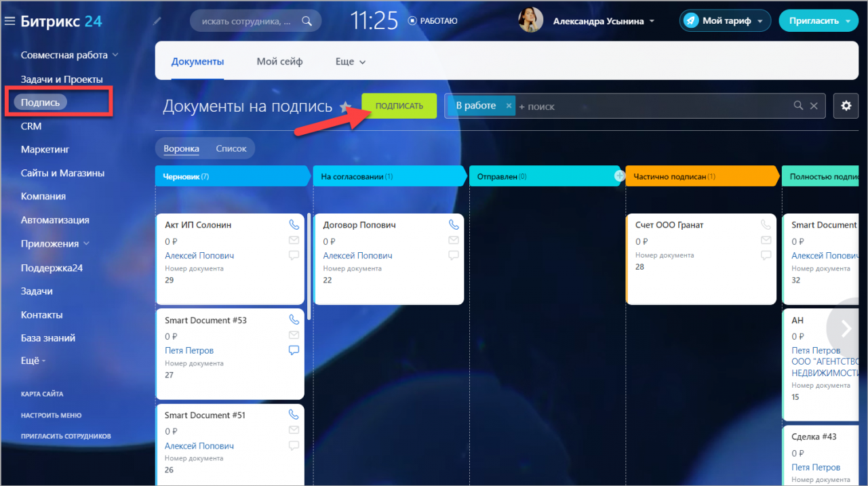Open Петя Петров link on Smart Document #53

(189, 350)
